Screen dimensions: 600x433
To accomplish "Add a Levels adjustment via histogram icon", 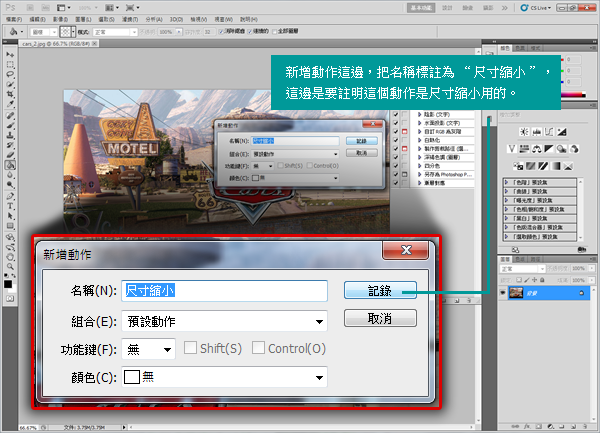I will coord(536,132).
